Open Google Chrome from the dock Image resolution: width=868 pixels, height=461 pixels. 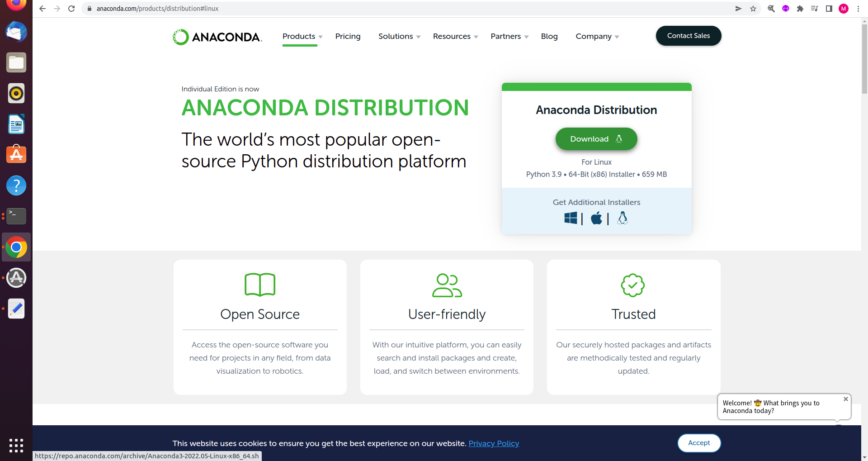[16, 247]
